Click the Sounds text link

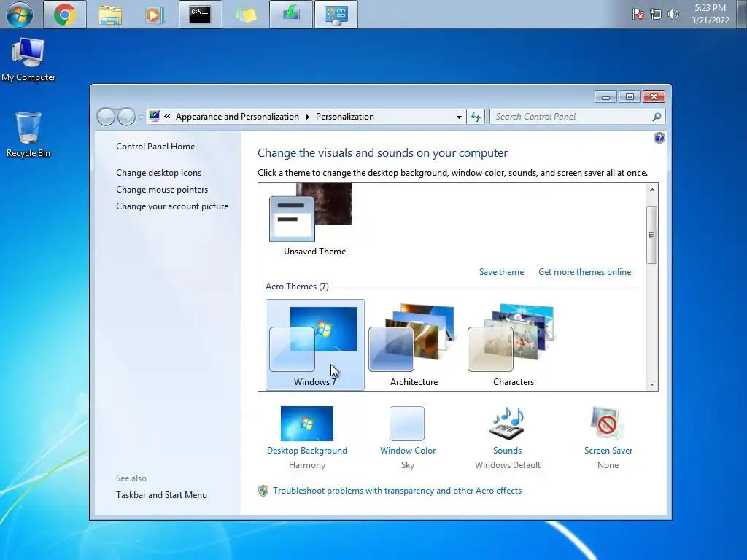(508, 451)
